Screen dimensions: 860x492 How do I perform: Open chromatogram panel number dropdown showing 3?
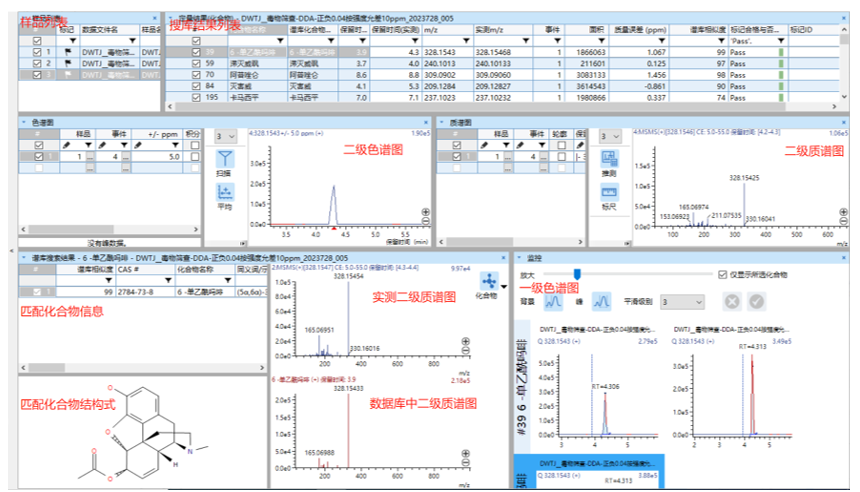pyautogui.click(x=225, y=135)
